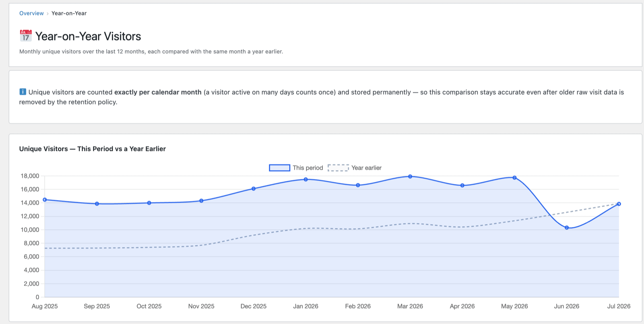644x324 pixels.
Task: Click the calendar icon beside page title
Action: tap(26, 36)
